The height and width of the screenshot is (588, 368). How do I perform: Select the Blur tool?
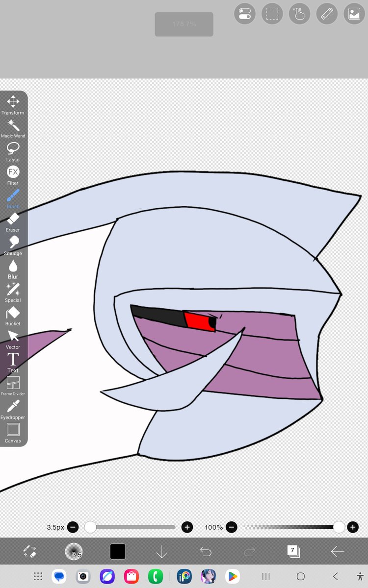click(x=13, y=269)
